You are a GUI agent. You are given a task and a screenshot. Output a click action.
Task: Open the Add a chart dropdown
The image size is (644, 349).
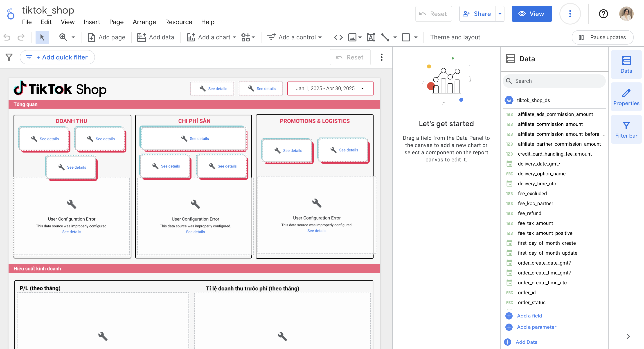click(212, 37)
